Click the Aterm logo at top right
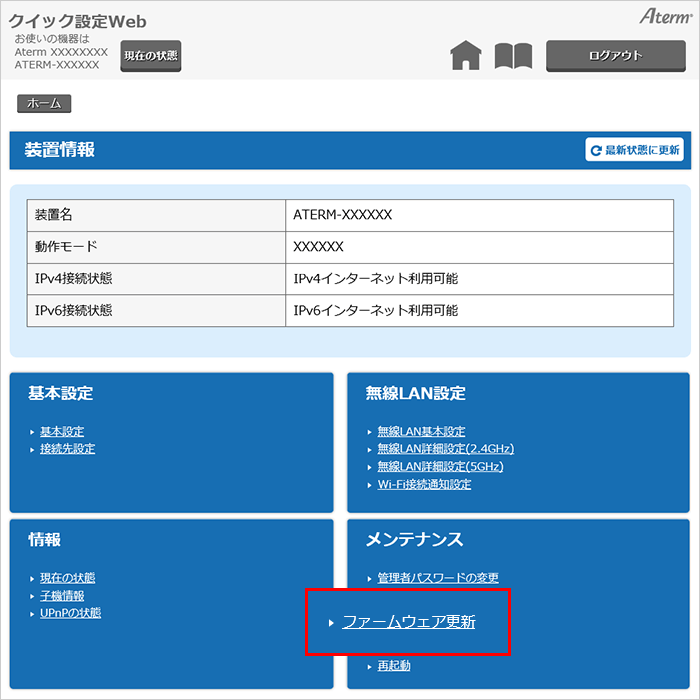Image resolution: width=700 pixels, height=700 pixels. coord(663,17)
